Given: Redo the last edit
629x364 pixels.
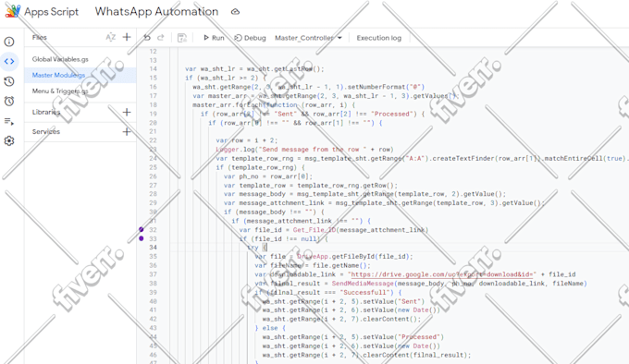Looking at the screenshot, I should tap(161, 38).
